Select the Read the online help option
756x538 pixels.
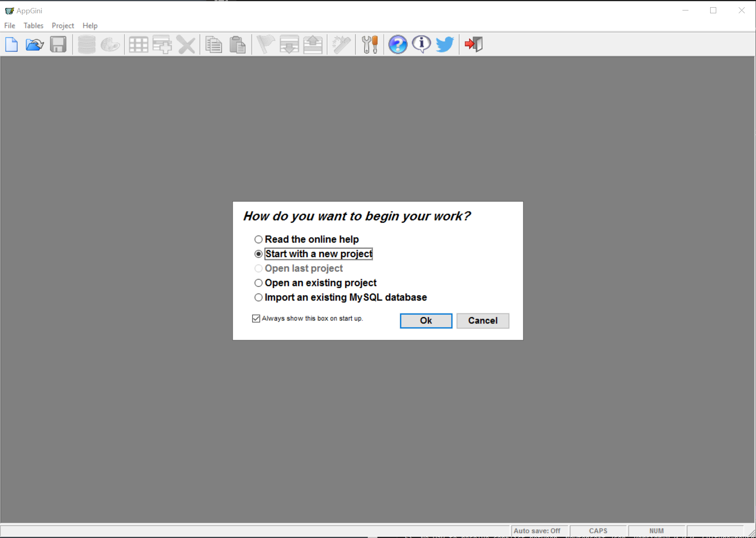258,239
